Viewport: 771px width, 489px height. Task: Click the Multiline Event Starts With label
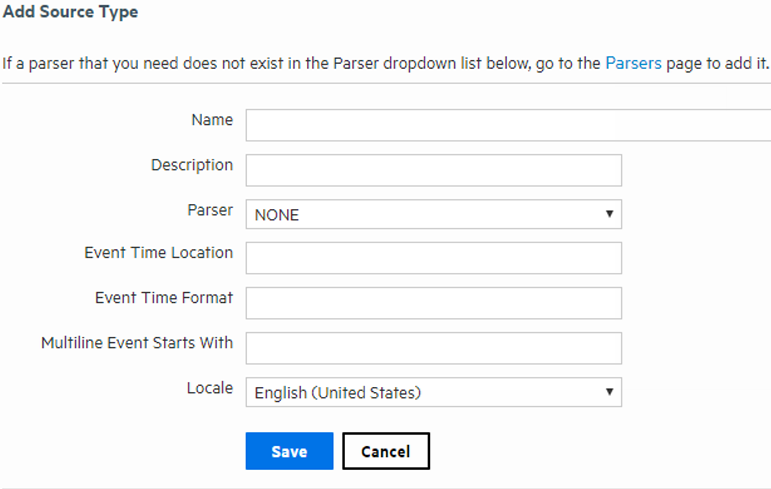(x=137, y=342)
